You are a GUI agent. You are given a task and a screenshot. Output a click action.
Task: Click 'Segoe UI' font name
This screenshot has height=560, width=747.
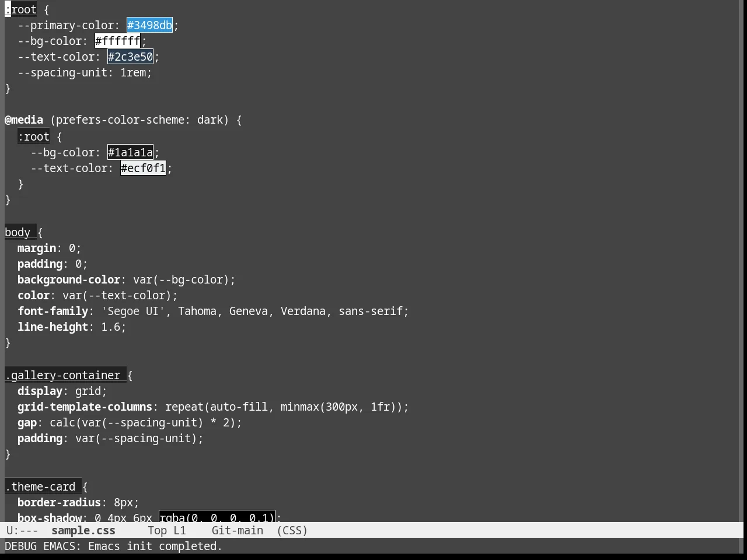pyautogui.click(x=133, y=311)
